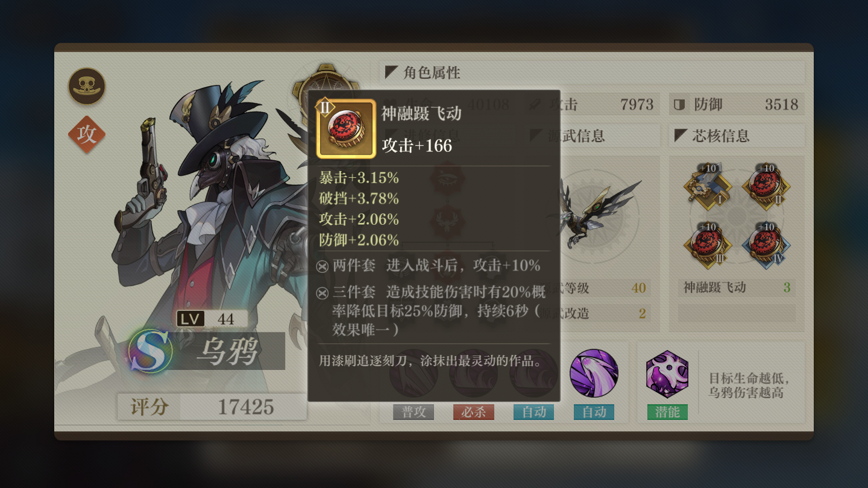The height and width of the screenshot is (488, 868).
Task: Click the 普攻 skill label
Action: click(414, 412)
